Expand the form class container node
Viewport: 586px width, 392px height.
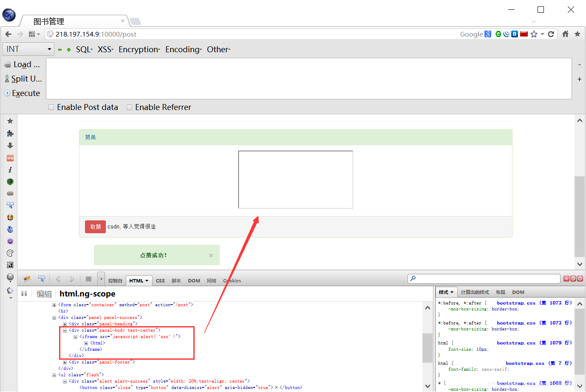pos(54,305)
